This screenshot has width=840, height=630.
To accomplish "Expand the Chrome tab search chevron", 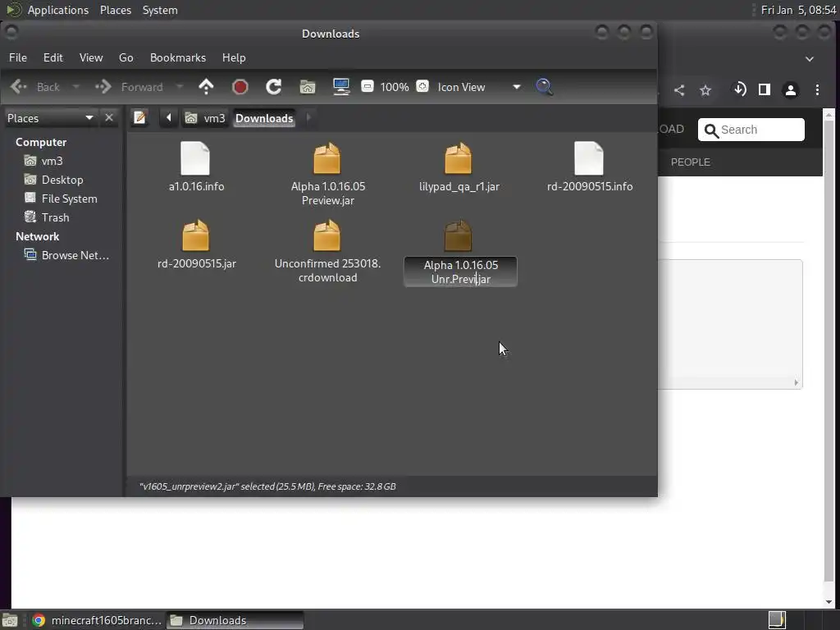I will click(810, 59).
